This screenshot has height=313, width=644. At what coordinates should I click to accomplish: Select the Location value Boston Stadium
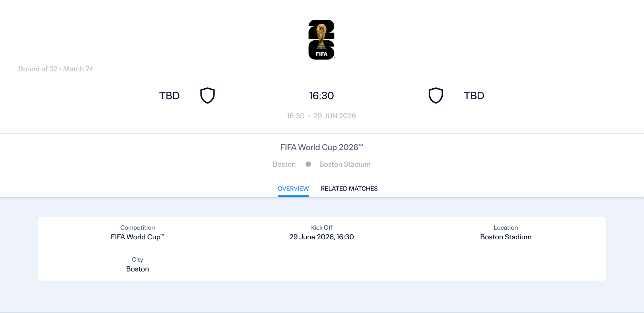tap(506, 237)
